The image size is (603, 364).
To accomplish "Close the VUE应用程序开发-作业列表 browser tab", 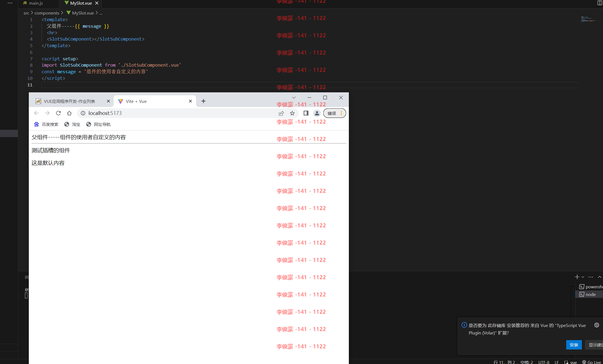I will click(108, 101).
